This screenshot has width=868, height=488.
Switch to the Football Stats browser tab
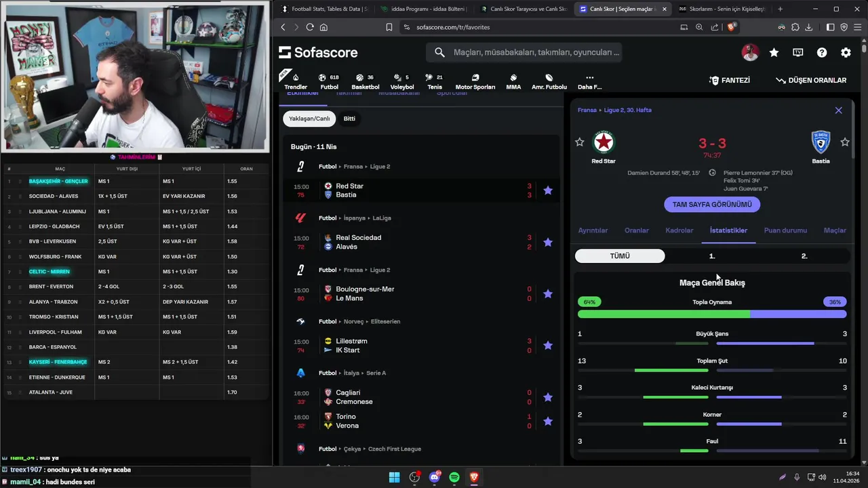(324, 9)
